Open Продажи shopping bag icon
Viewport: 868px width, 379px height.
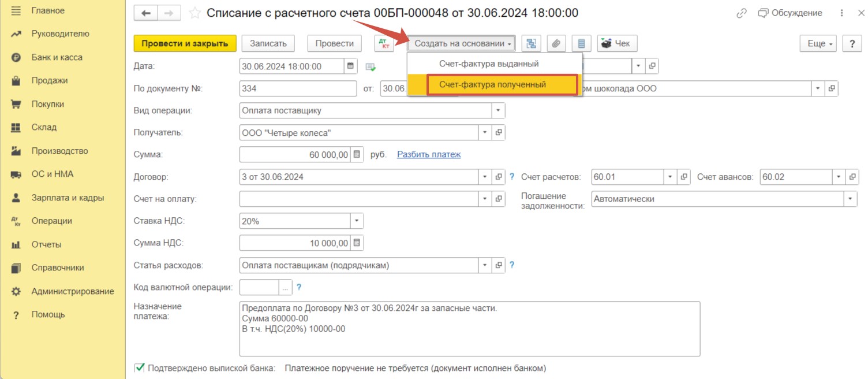[x=16, y=81]
